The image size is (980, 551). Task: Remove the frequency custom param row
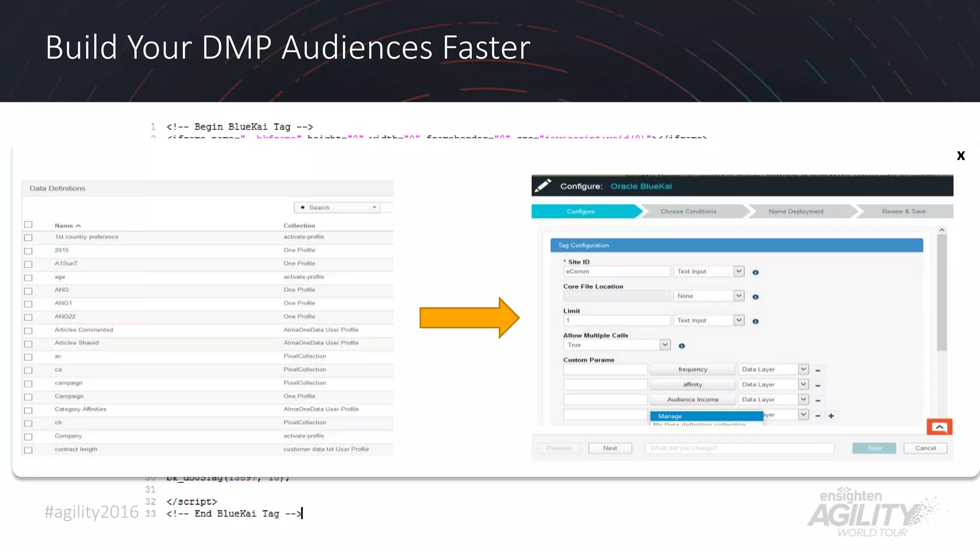coord(818,370)
